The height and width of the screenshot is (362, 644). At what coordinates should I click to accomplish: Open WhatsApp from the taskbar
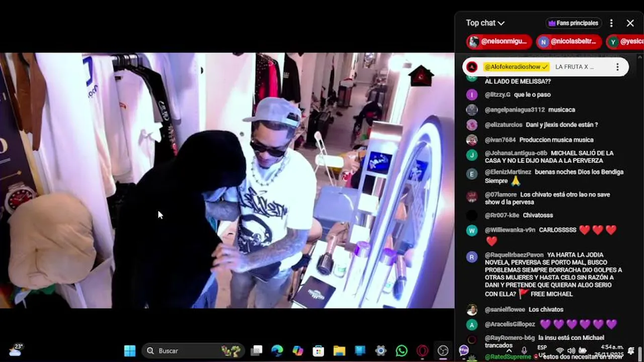tap(401, 350)
